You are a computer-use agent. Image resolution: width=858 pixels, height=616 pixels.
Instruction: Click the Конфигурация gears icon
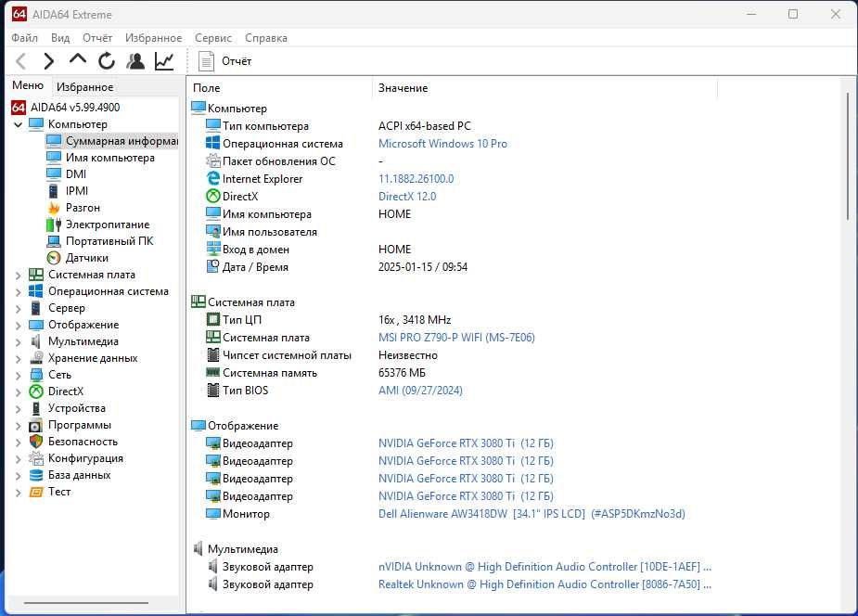(36, 458)
